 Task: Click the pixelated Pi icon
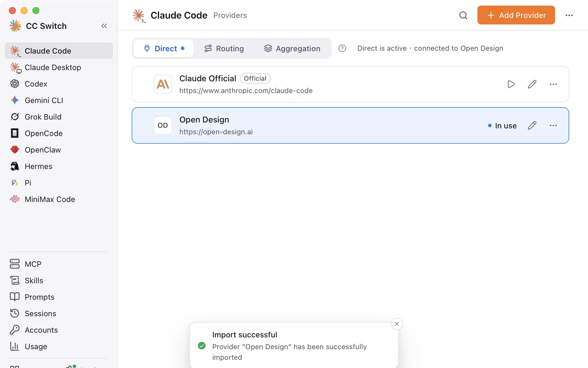coord(15,183)
